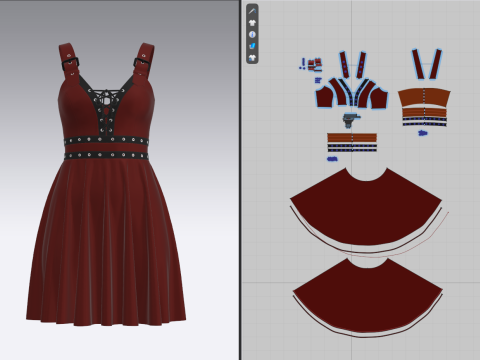
Task: Select the left dark red front bodice cup piece
Action: tap(323, 98)
